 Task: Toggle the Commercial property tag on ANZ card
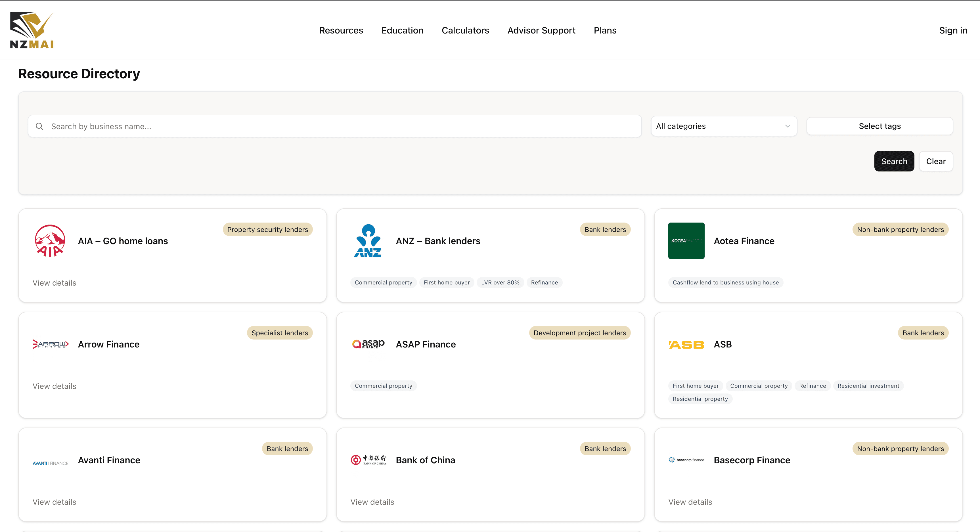coord(383,282)
